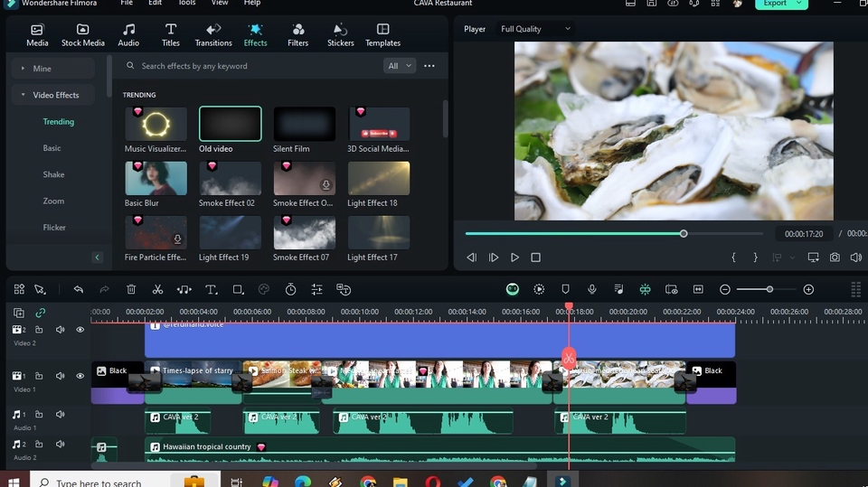Open the Audio tab
The image size is (868, 487).
click(128, 35)
